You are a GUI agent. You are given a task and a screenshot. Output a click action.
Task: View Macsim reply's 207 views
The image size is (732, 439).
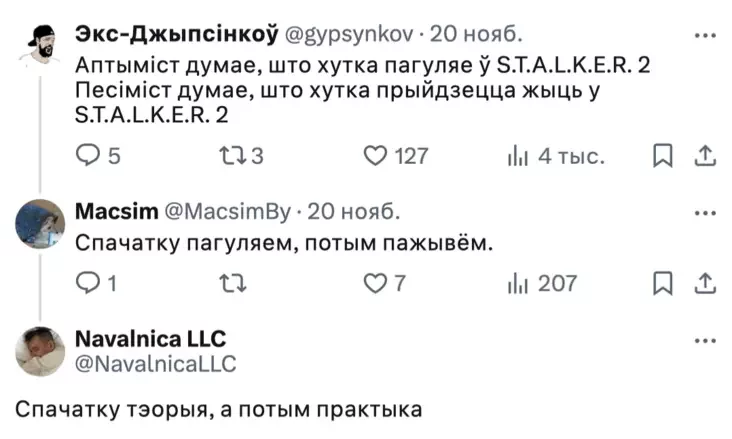pos(519,284)
